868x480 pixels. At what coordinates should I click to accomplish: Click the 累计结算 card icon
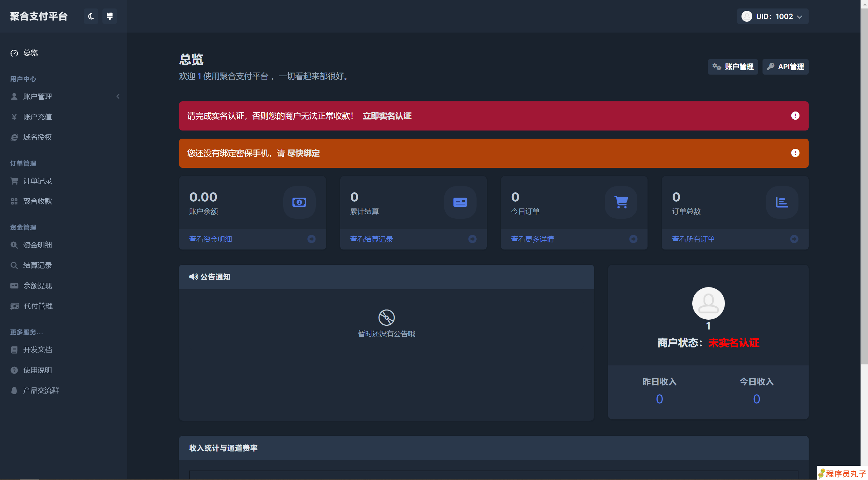pos(460,202)
